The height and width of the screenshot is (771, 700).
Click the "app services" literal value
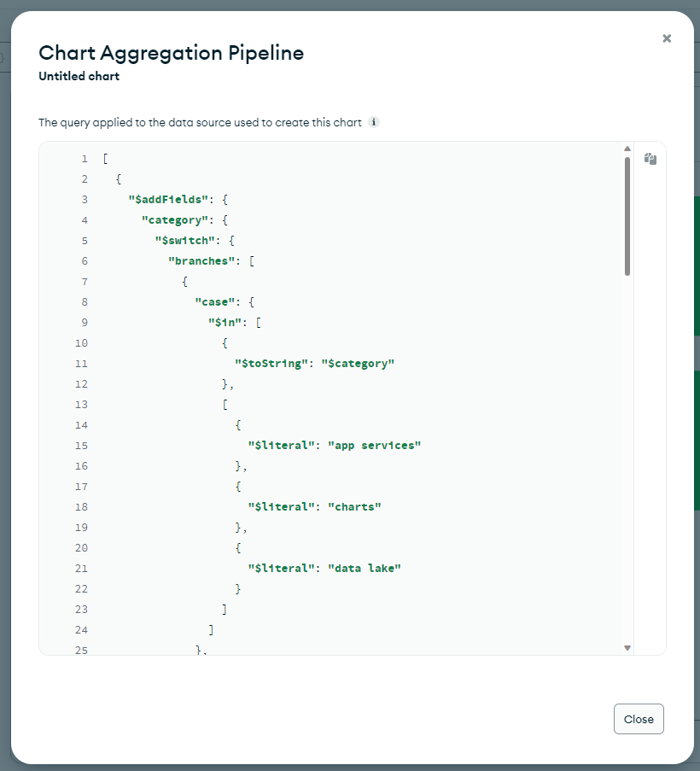click(x=374, y=446)
